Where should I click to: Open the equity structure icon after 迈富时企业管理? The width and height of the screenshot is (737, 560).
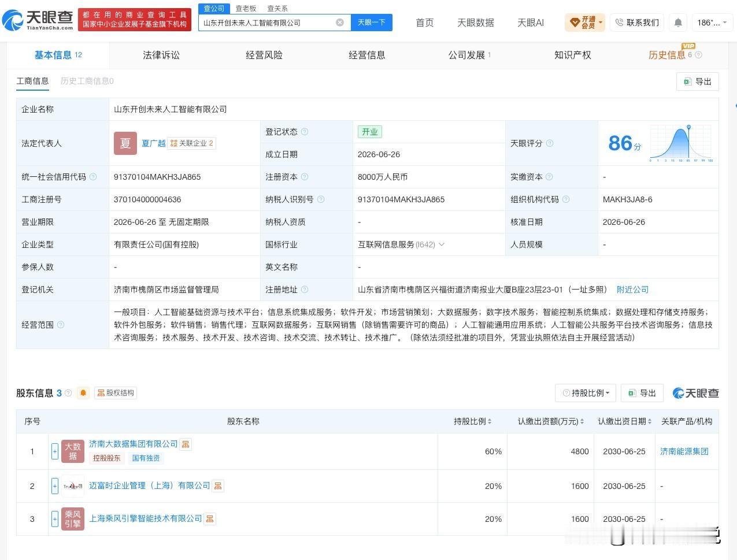point(218,486)
